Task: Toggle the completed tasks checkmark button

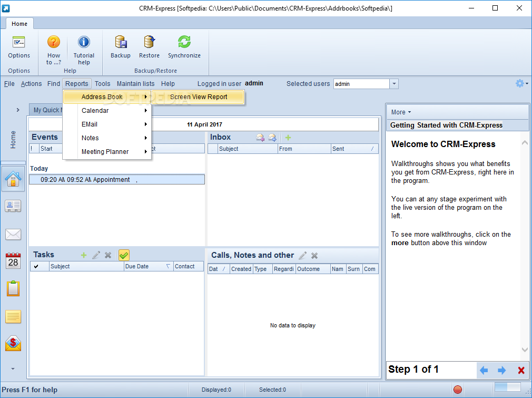Action: [x=124, y=255]
